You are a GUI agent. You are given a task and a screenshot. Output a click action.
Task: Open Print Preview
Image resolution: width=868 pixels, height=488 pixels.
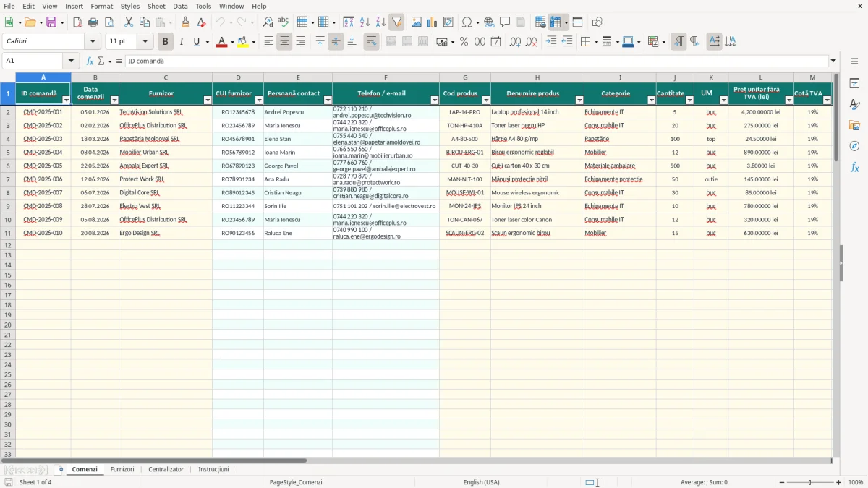point(109,22)
